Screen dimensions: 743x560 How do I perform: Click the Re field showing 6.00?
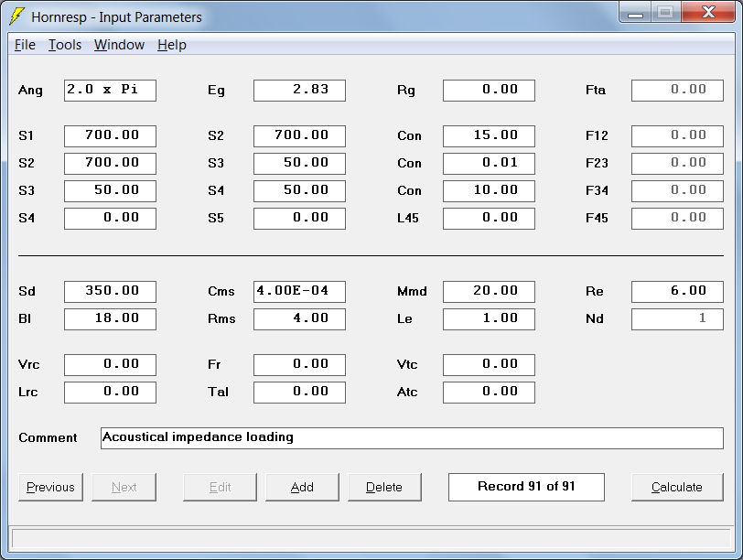coord(678,292)
